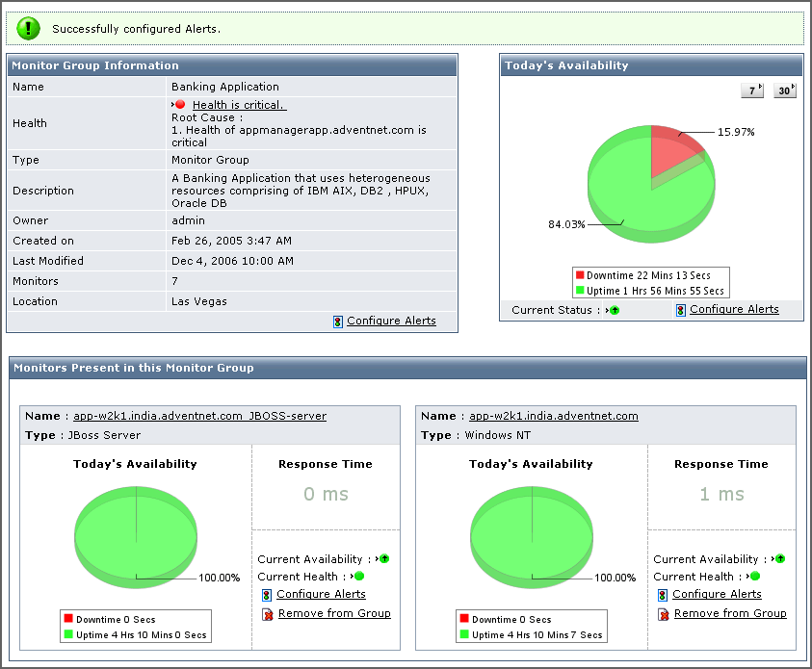This screenshot has width=812, height=669.
Task: Open Configure Alerts in Monitor Group Information
Action: 391,321
